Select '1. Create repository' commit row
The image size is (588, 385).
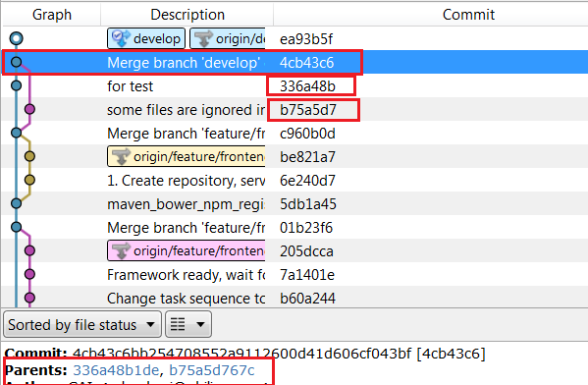click(x=294, y=181)
